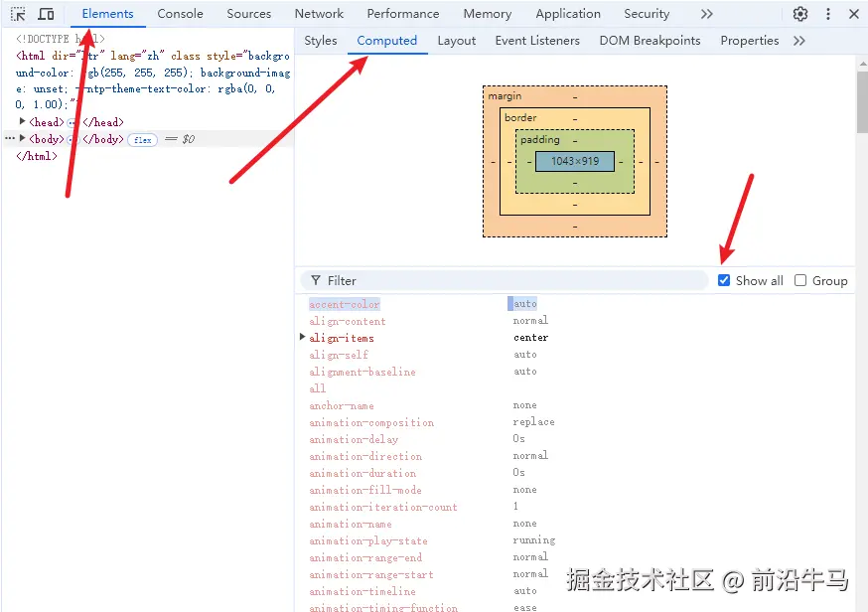This screenshot has height=612, width=868.
Task: Click the animation-fill-mode property
Action: point(365,490)
